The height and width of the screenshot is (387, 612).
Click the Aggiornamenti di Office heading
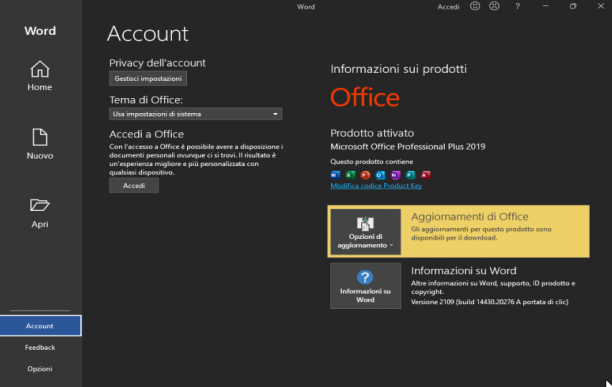[470, 217]
